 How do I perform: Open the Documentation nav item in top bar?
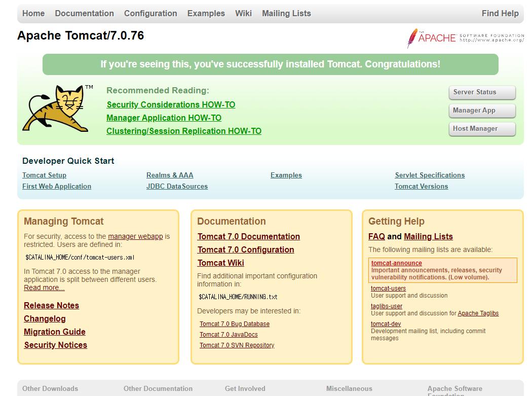(85, 13)
